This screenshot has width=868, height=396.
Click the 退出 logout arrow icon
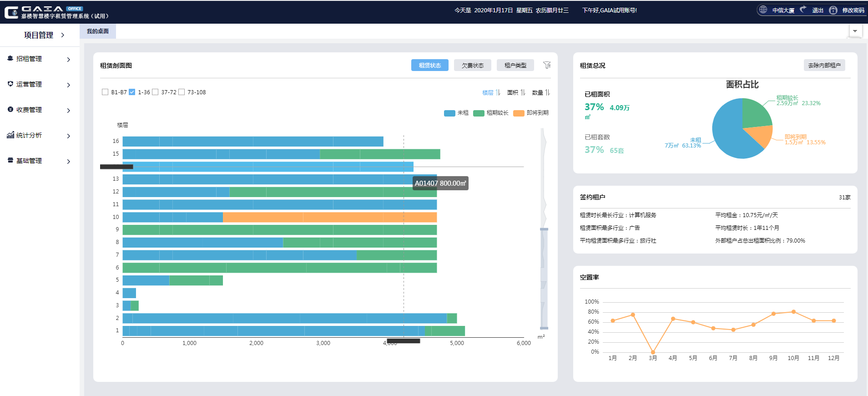click(803, 10)
